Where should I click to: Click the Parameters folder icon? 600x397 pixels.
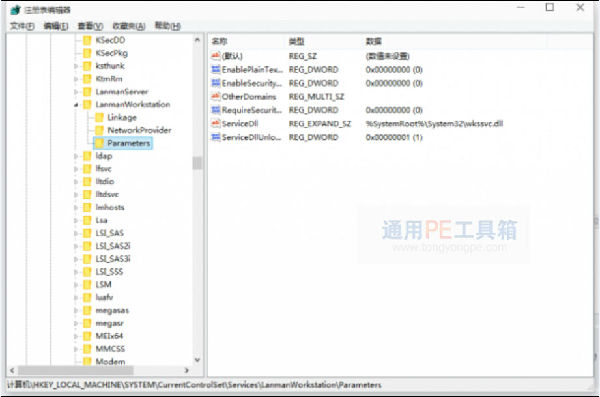pyautogui.click(x=99, y=143)
